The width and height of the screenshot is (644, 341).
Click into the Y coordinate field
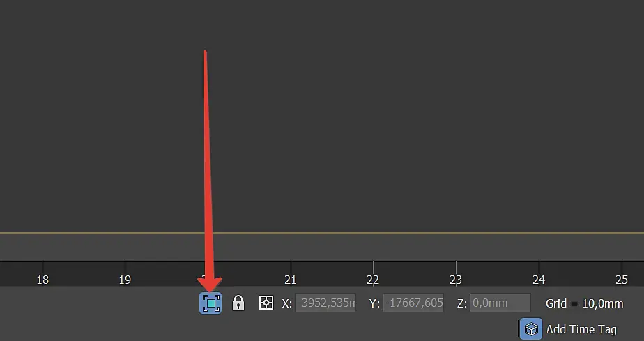tap(413, 303)
